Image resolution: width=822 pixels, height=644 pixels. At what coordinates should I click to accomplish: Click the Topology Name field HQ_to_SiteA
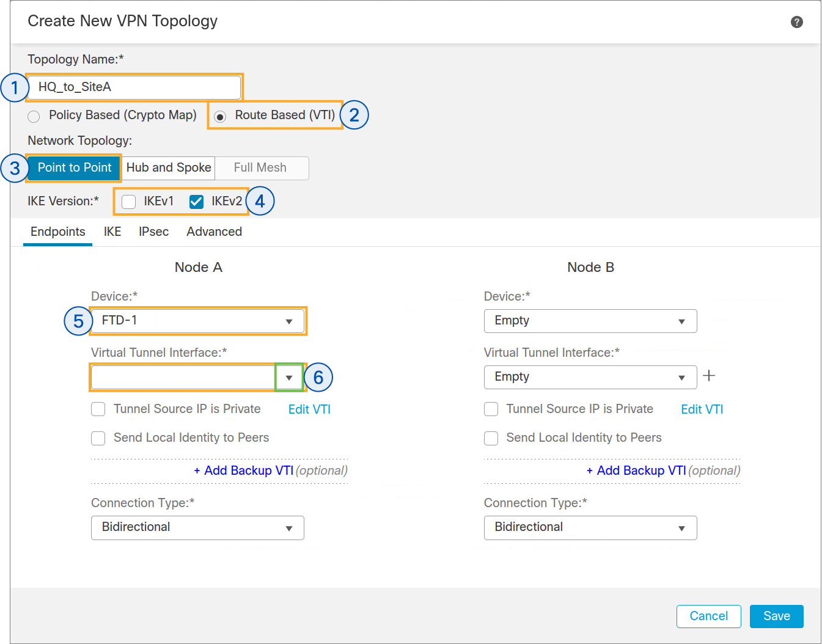click(134, 87)
